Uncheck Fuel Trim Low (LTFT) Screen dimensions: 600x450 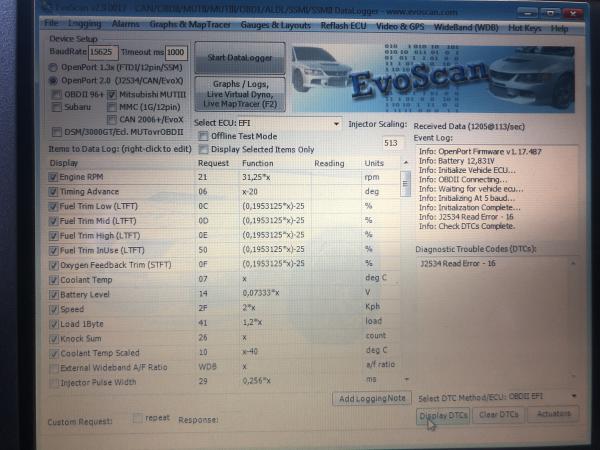(53, 207)
